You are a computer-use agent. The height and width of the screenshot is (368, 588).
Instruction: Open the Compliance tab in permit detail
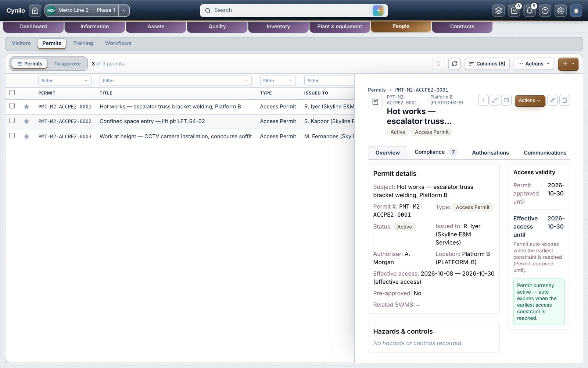(435, 152)
